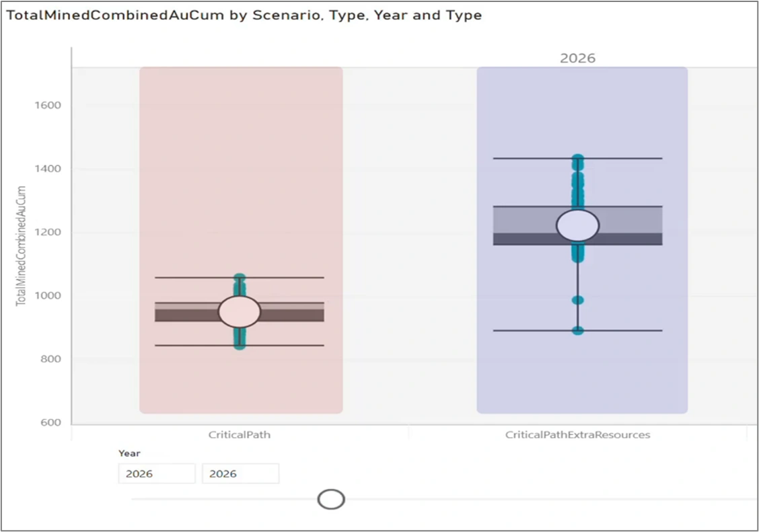Viewport: 759px width, 532px height.
Task: Click the CriticalPath median circle marker
Action: [240, 312]
